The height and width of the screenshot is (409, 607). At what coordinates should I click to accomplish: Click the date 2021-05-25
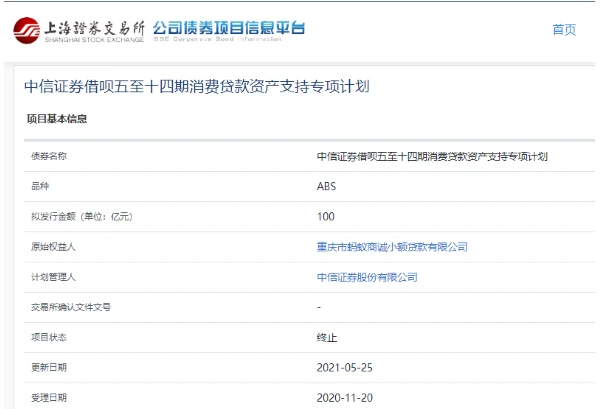(345, 368)
